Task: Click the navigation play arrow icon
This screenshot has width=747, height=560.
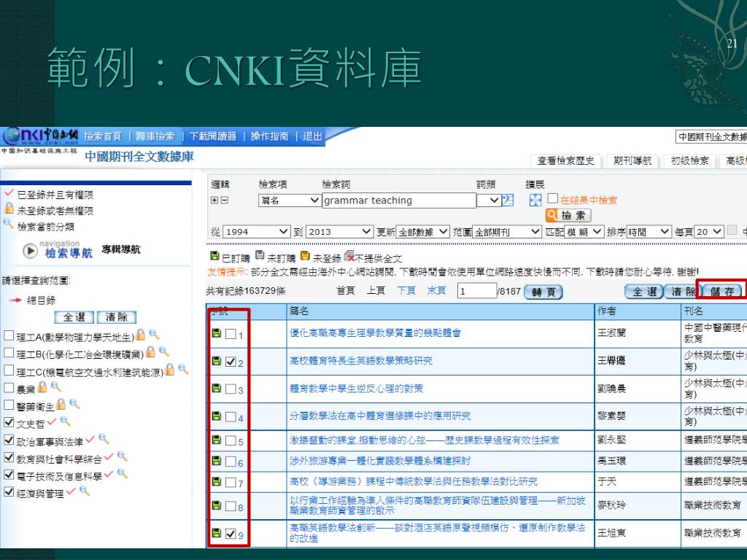Action: click(30, 251)
